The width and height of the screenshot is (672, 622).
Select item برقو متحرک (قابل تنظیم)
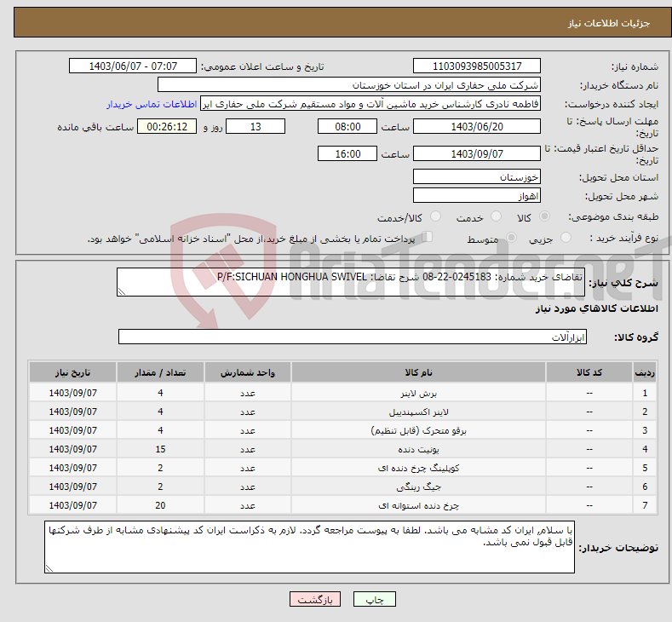coord(342,430)
